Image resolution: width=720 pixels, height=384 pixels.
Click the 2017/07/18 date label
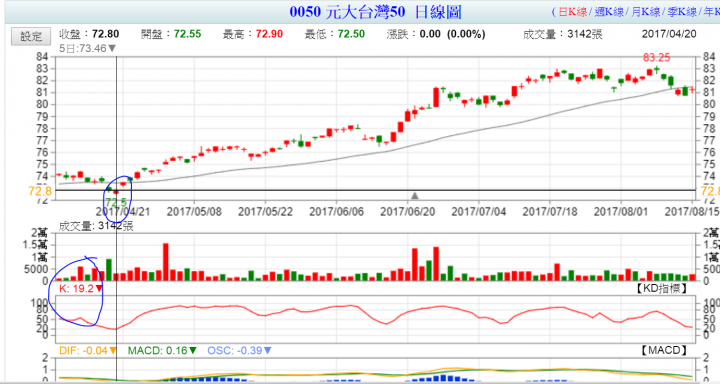[x=551, y=212]
